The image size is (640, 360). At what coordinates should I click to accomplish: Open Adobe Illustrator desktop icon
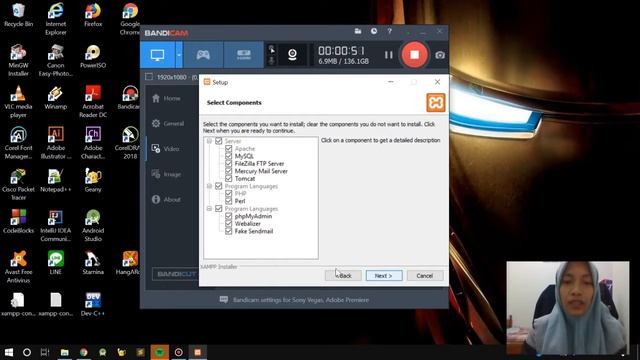point(56,143)
